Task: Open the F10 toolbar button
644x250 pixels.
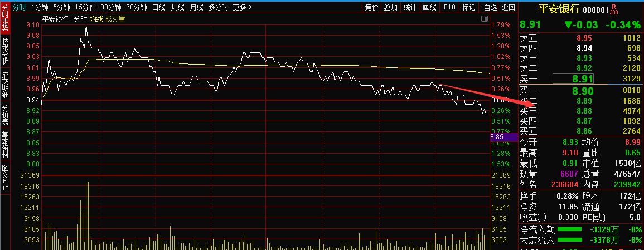Action: [449, 7]
